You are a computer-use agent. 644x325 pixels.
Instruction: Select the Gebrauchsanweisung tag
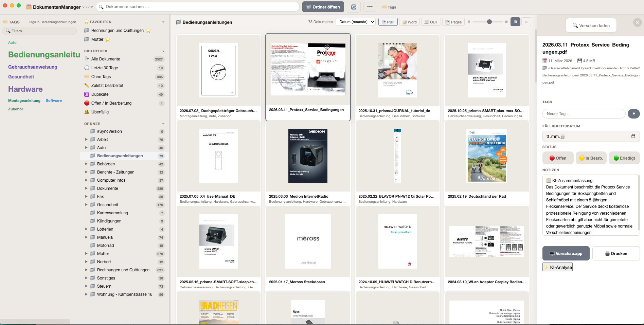click(x=33, y=67)
